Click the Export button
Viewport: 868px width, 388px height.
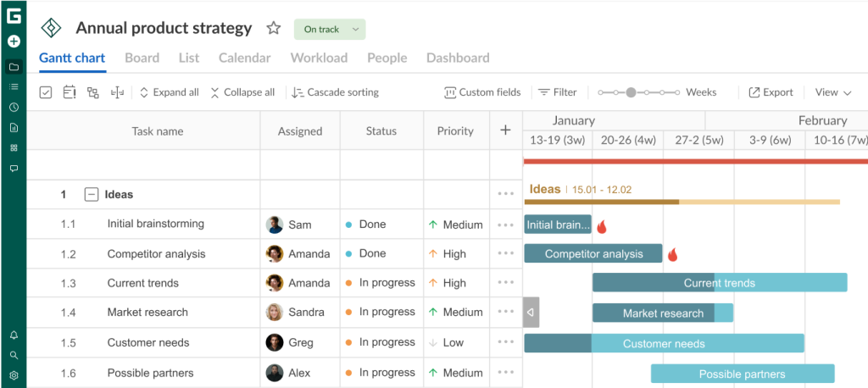[x=771, y=92]
